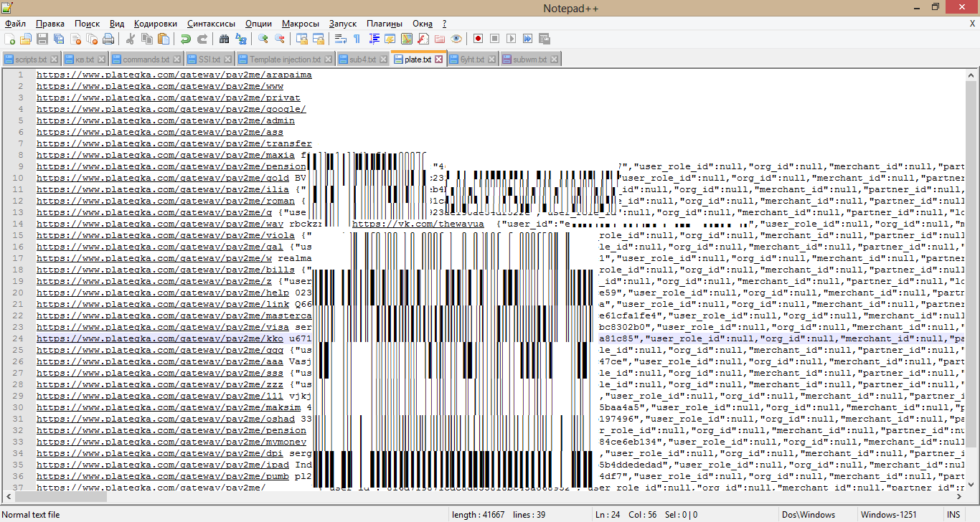This screenshot has height=522, width=980.
Task: Show all characters with the pilcrow icon
Action: (x=357, y=39)
